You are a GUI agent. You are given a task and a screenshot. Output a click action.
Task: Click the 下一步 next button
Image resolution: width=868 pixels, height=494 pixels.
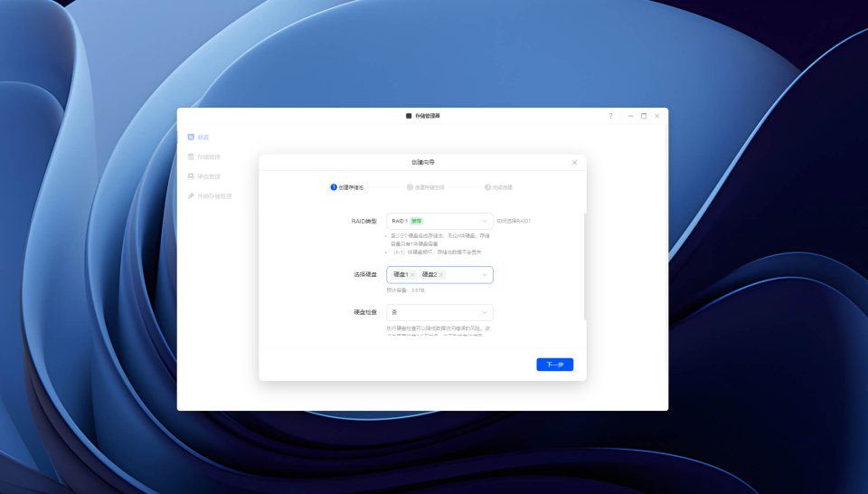554,365
